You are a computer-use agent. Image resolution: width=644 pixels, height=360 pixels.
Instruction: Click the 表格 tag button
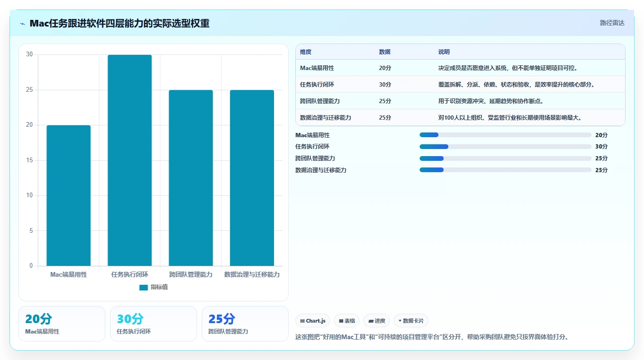pos(347,321)
